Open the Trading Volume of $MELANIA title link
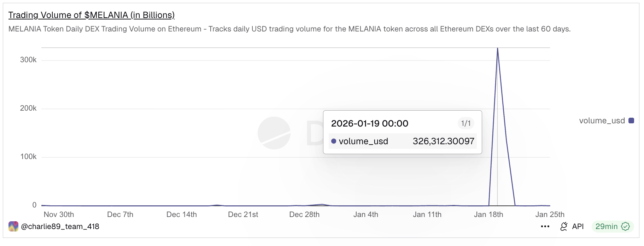Image resolution: width=644 pixels, height=246 pixels. 92,15
